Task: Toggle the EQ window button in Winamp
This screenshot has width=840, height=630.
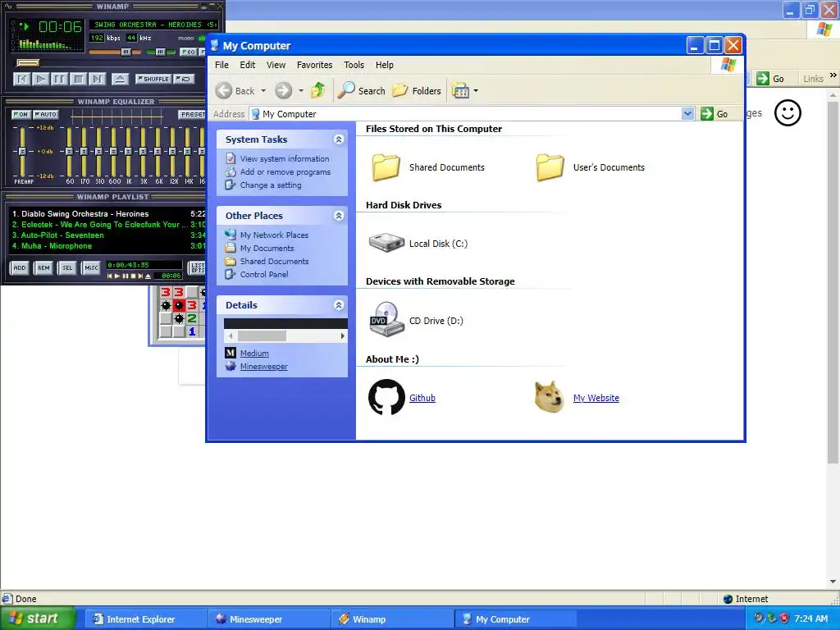Action: pos(188,52)
